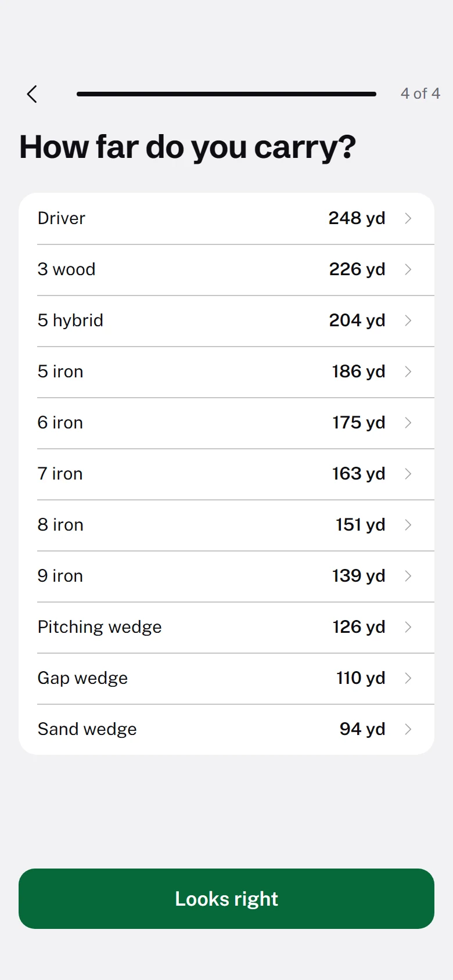Select the Driver club label
The image size is (453, 980).
[x=62, y=218]
